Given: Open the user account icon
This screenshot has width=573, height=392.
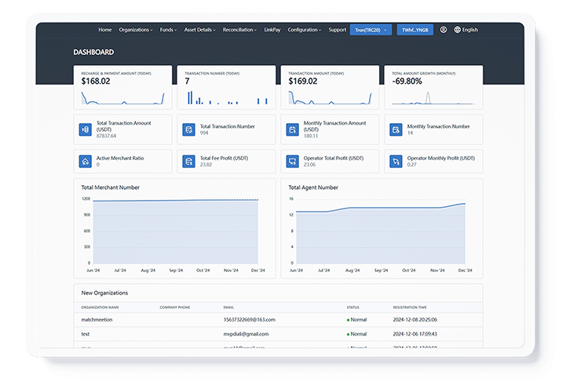Looking at the screenshot, I should tap(443, 30).
